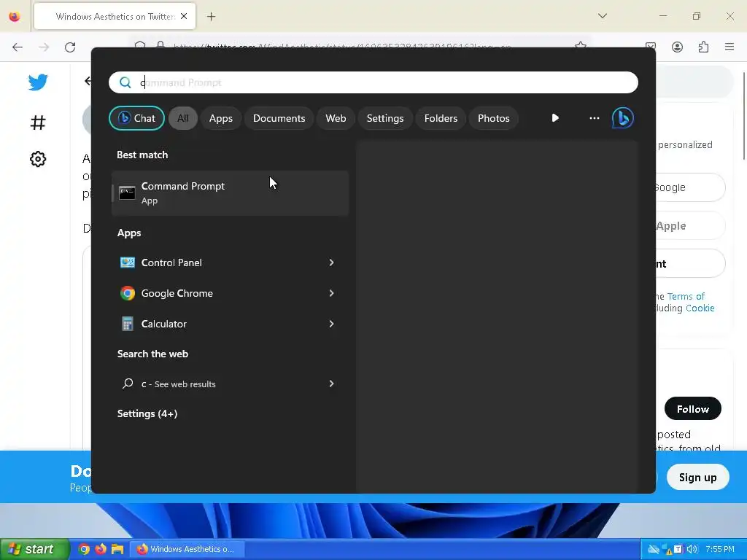
Task: Open the Firefox account icon
Action: click(x=677, y=47)
